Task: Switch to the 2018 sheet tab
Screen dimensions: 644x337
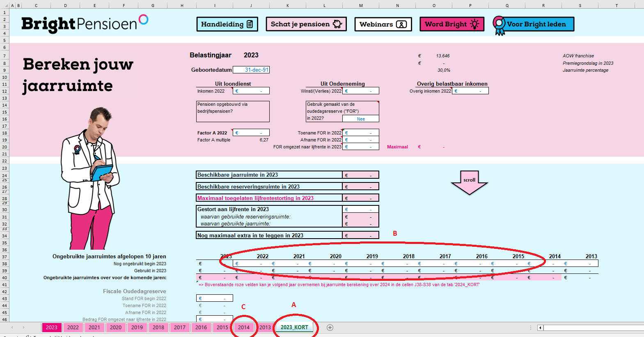Action: click(x=158, y=327)
